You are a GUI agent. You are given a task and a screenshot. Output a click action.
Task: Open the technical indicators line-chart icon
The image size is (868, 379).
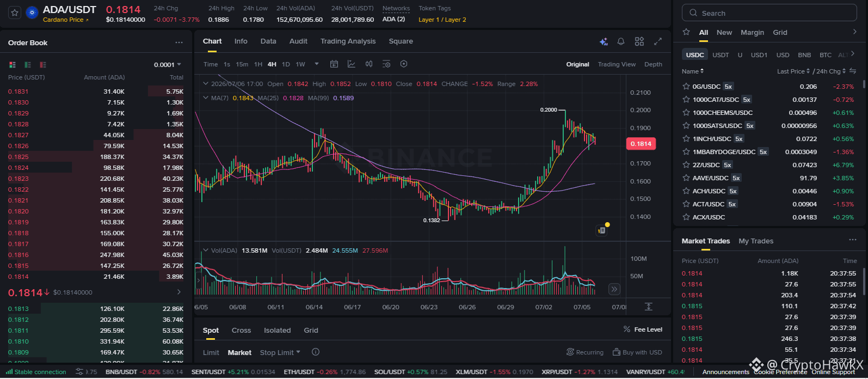tap(352, 64)
